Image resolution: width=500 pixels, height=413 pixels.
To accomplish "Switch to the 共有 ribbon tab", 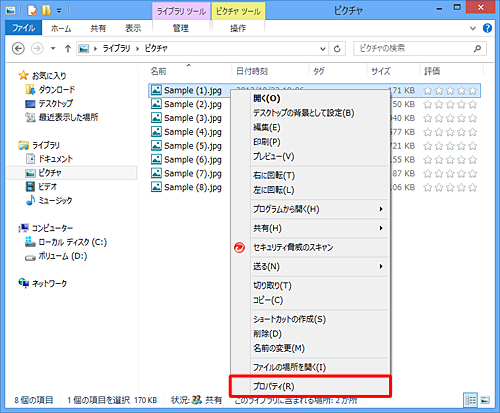I will click(98, 28).
